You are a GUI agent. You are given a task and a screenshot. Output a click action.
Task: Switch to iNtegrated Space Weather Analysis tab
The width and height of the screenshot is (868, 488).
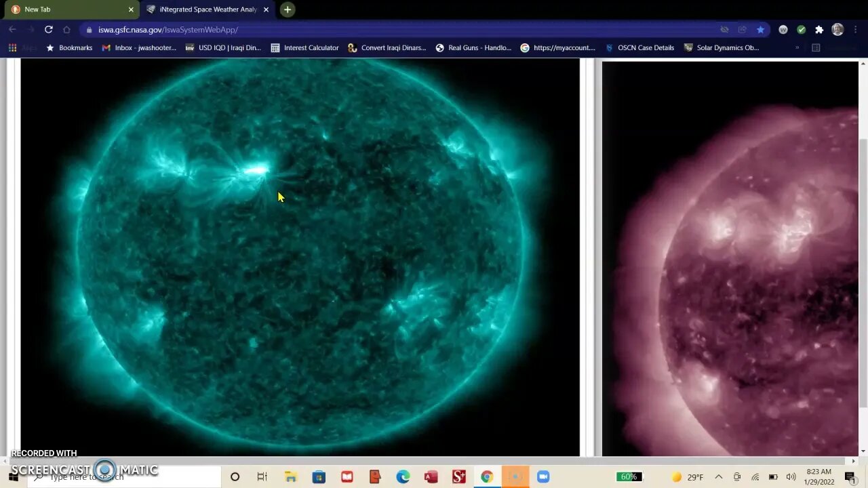click(208, 9)
